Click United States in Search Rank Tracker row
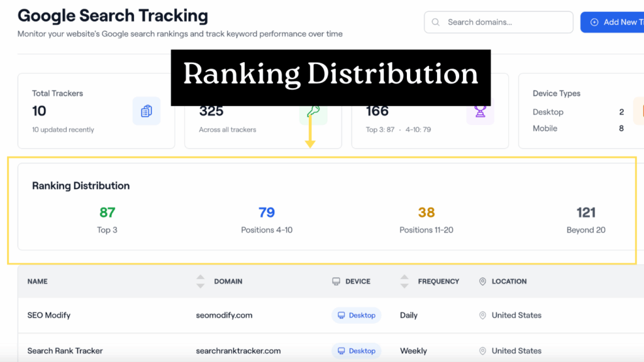The image size is (644, 362). click(516, 351)
